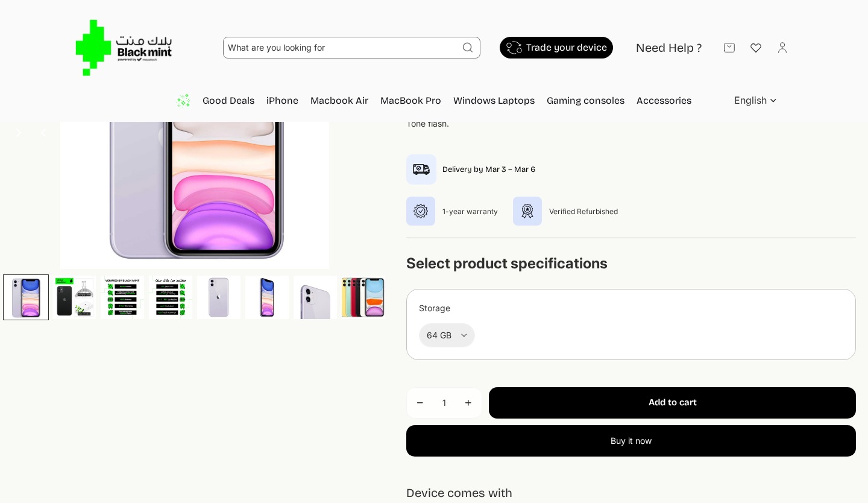Open the shopping cart icon
868x503 pixels.
coord(729,48)
